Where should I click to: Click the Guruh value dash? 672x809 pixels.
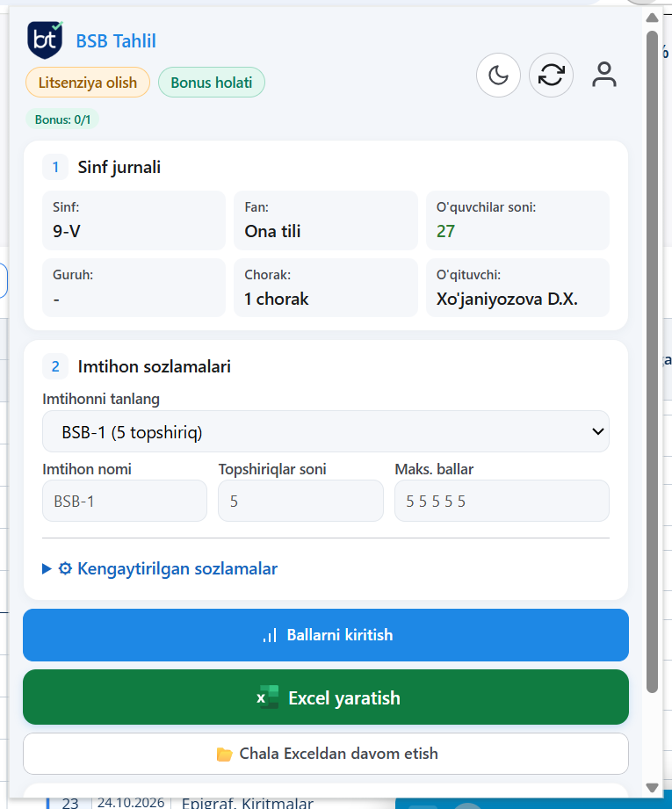pyautogui.click(x=56, y=300)
